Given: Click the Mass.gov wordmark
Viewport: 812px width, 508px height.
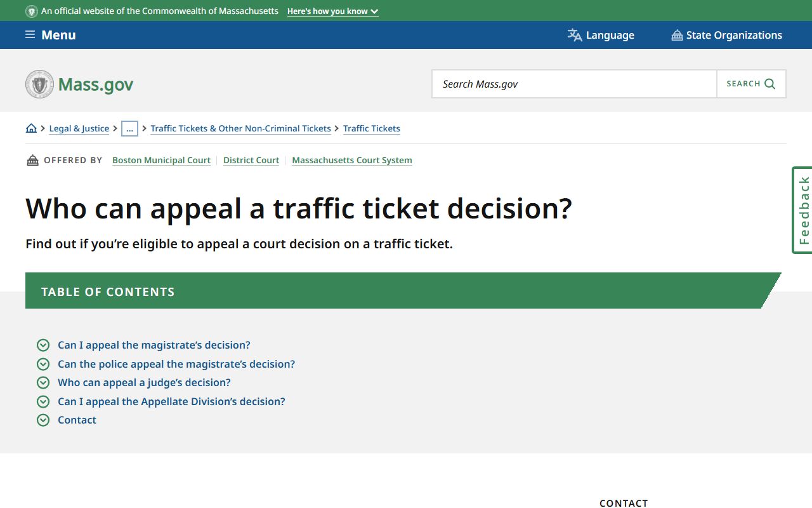Looking at the screenshot, I should pyautogui.click(x=96, y=84).
